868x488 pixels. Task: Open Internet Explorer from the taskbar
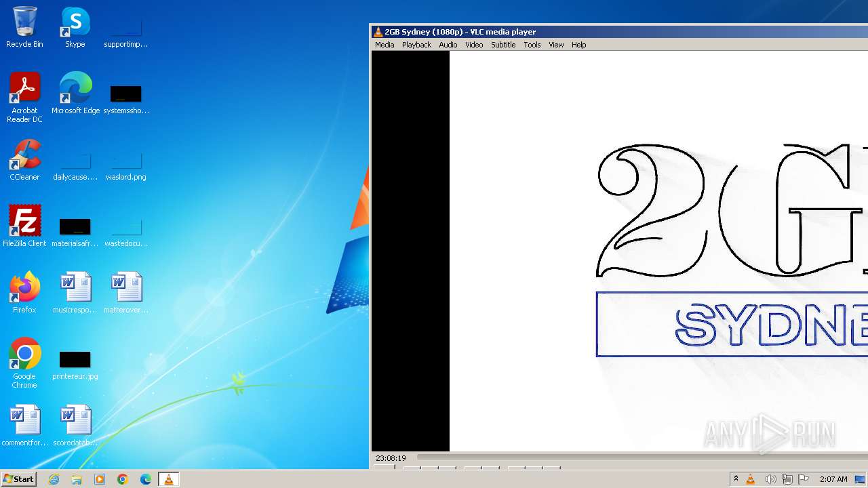[x=54, y=479]
